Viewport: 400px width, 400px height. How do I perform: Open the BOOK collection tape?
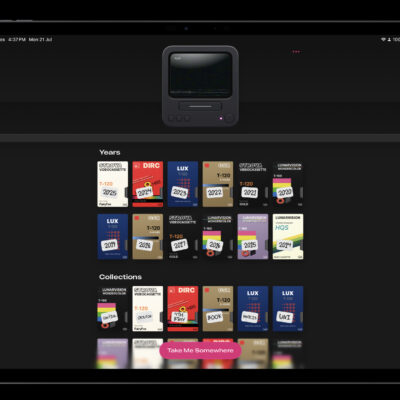[218, 309]
